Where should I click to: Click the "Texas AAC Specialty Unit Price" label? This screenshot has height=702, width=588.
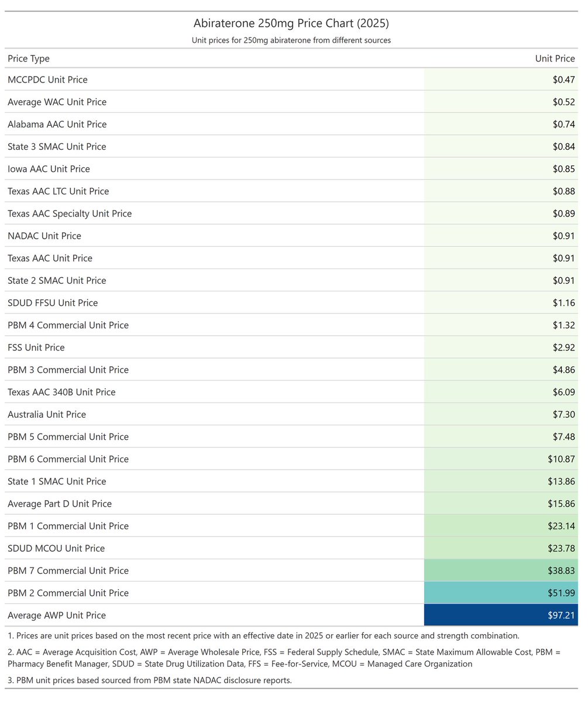pos(70,214)
